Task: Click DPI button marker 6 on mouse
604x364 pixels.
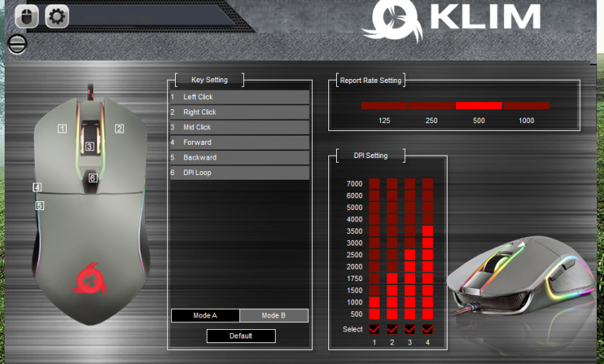Action: point(93,178)
